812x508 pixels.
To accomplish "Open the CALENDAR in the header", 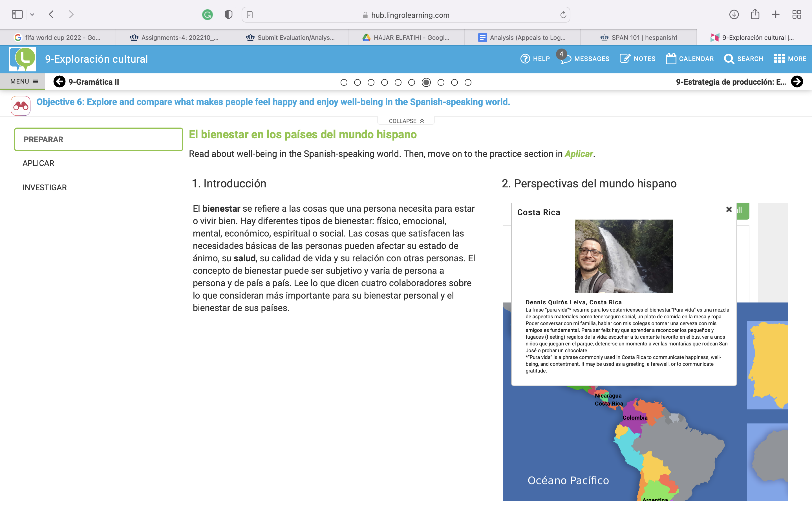I will point(690,59).
